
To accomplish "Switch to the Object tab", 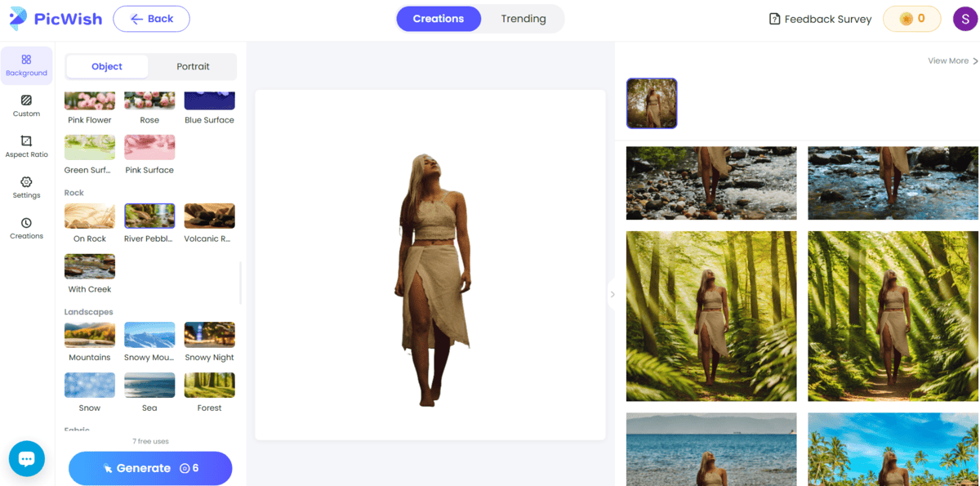I will pyautogui.click(x=107, y=66).
